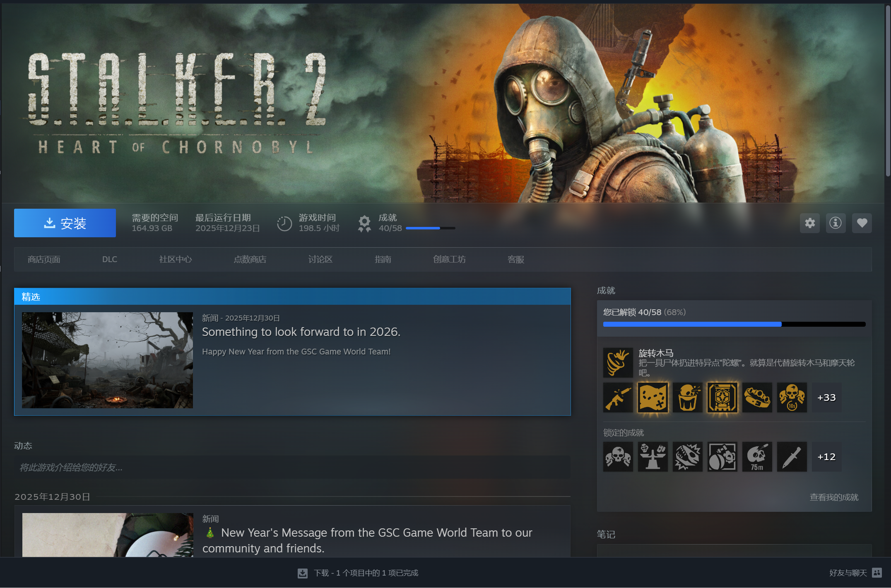Click the activity share input field
This screenshot has width=891, height=588.
coord(292,468)
